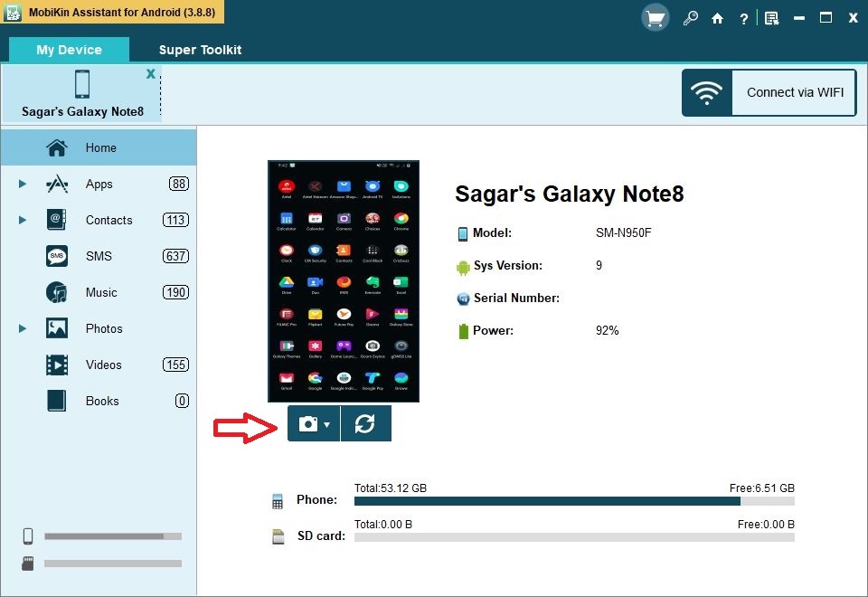Click the Videos count badge 155
The width and height of the screenshot is (868, 597).
click(x=175, y=365)
